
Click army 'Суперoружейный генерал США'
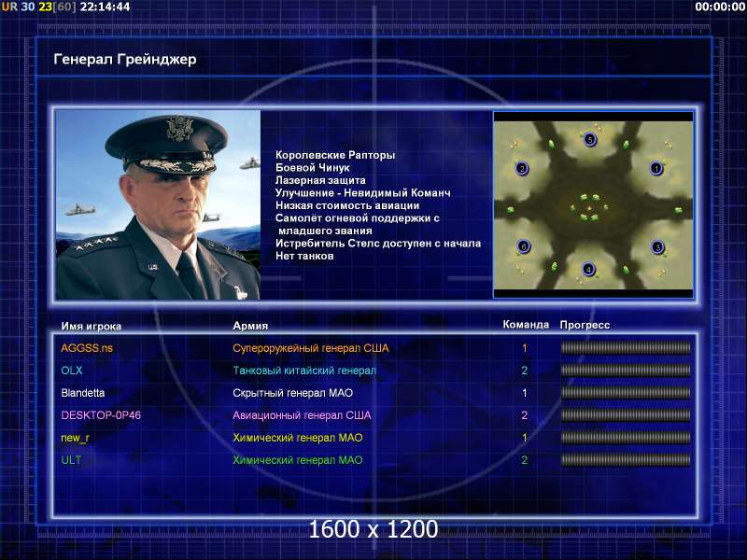pos(311,348)
